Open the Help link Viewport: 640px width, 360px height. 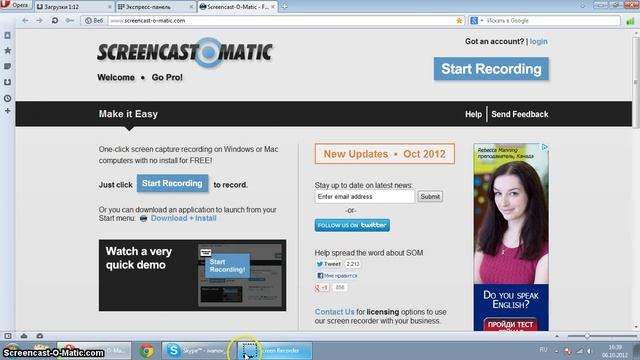(x=473, y=114)
